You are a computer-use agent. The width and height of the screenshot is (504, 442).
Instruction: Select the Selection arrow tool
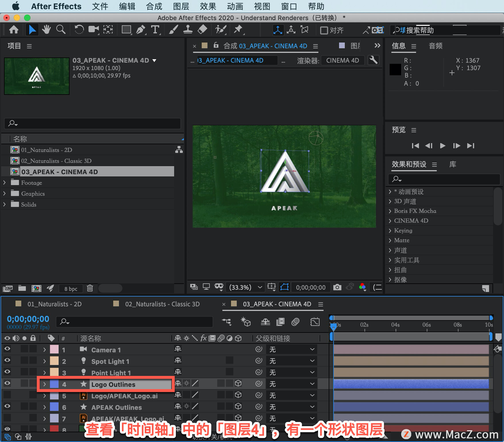click(32, 30)
